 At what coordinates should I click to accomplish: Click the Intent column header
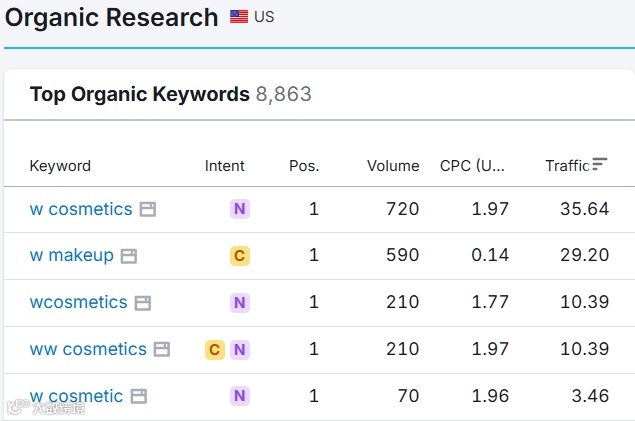pos(225,166)
